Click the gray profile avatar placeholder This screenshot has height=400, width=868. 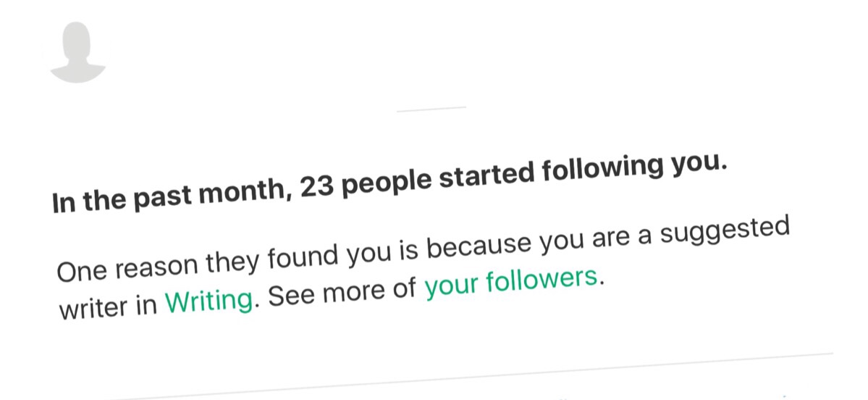coord(78,53)
